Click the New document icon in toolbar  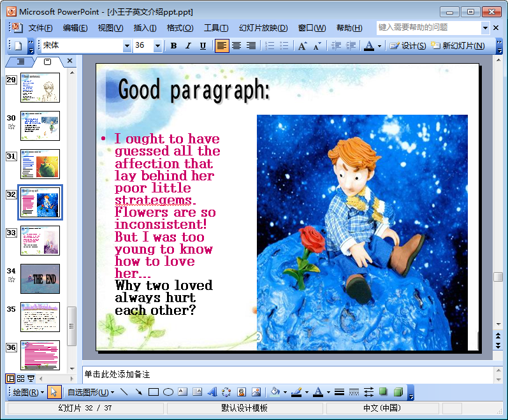tap(18, 46)
